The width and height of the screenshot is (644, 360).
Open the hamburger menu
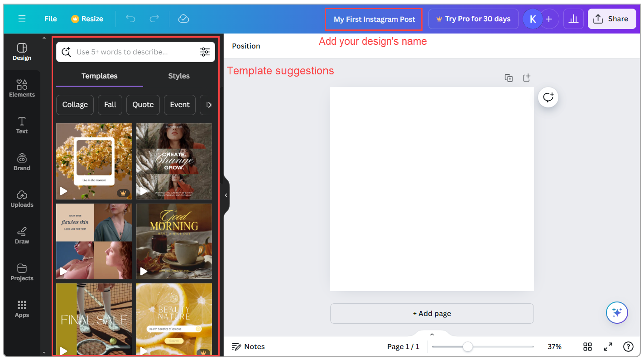tap(22, 19)
